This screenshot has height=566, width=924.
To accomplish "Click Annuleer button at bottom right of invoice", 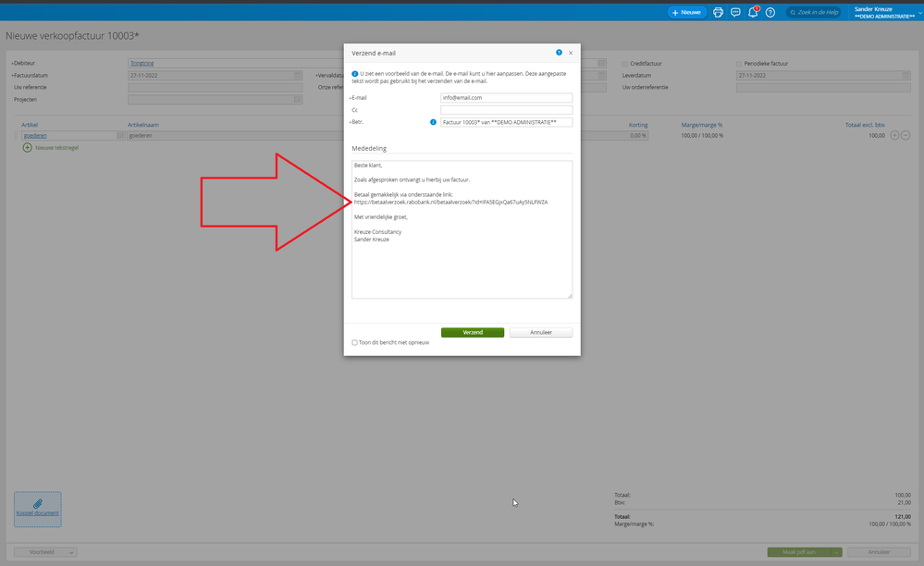I will (879, 552).
